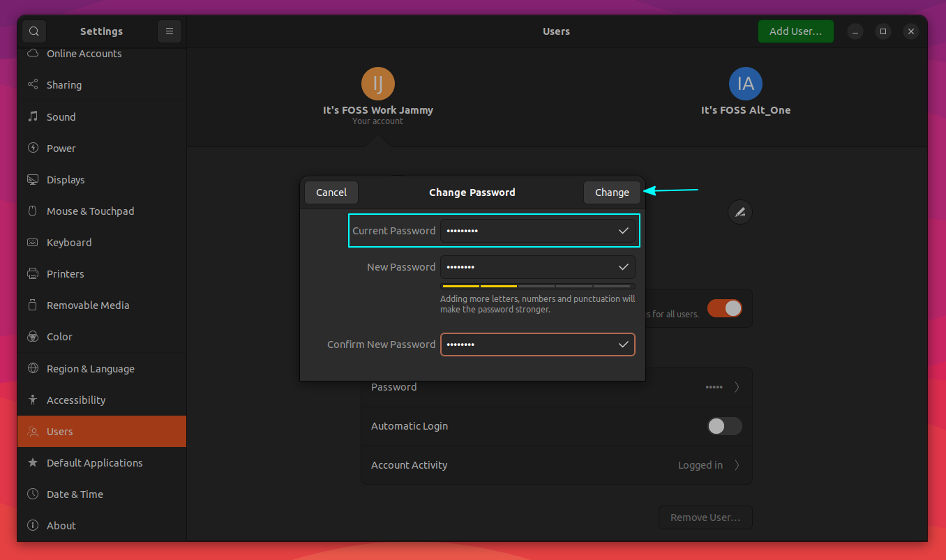The height and width of the screenshot is (560, 946).
Task: Click the New Password input field
Action: (538, 267)
